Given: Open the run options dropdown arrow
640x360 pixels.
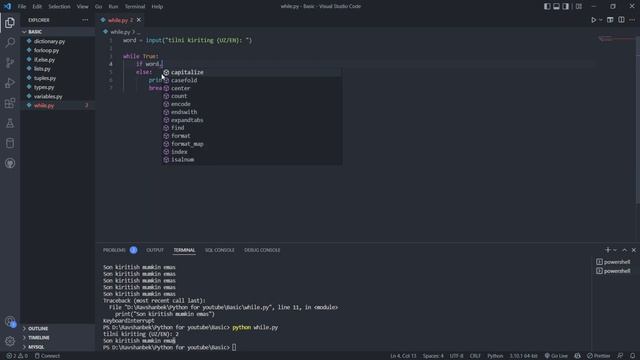Looking at the screenshot, I should [x=600, y=20].
